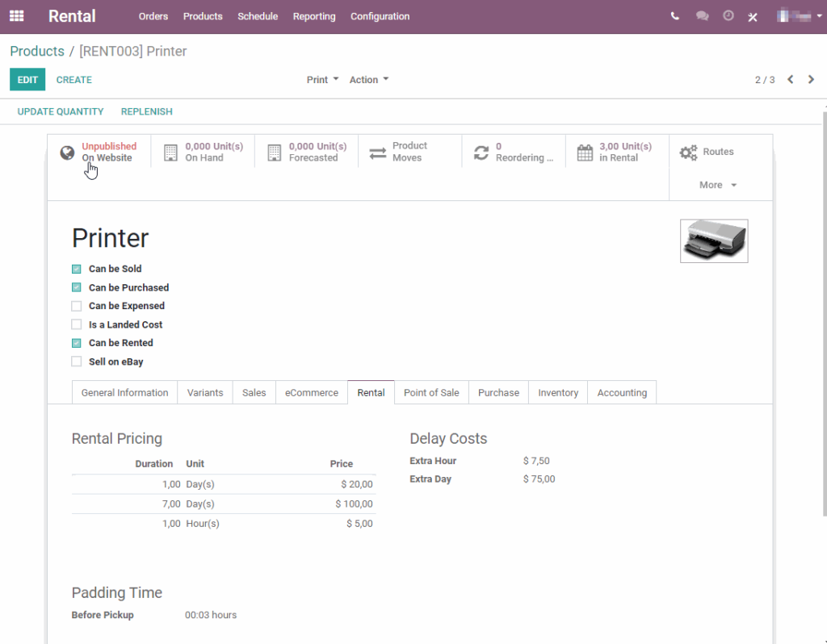
Task: Toggle Is a Landed Cost
Action: [76, 324]
